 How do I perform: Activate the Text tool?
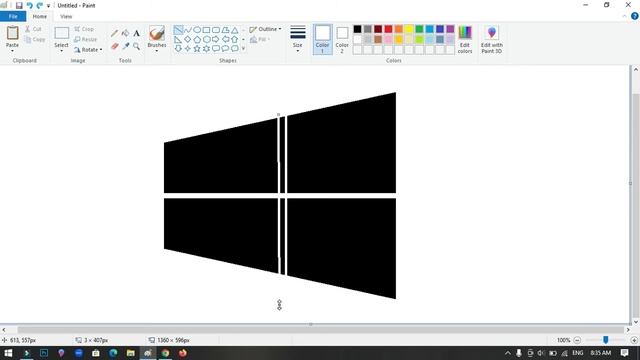tap(136, 33)
